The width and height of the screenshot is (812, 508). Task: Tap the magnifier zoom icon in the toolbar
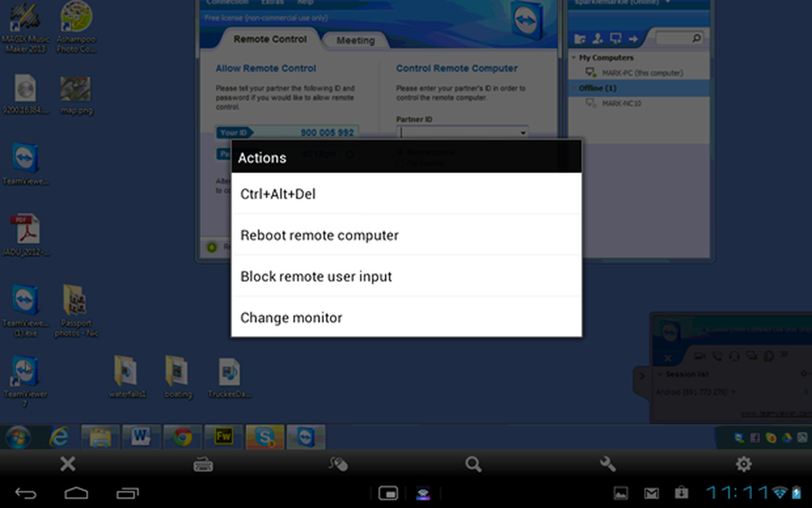click(473, 464)
